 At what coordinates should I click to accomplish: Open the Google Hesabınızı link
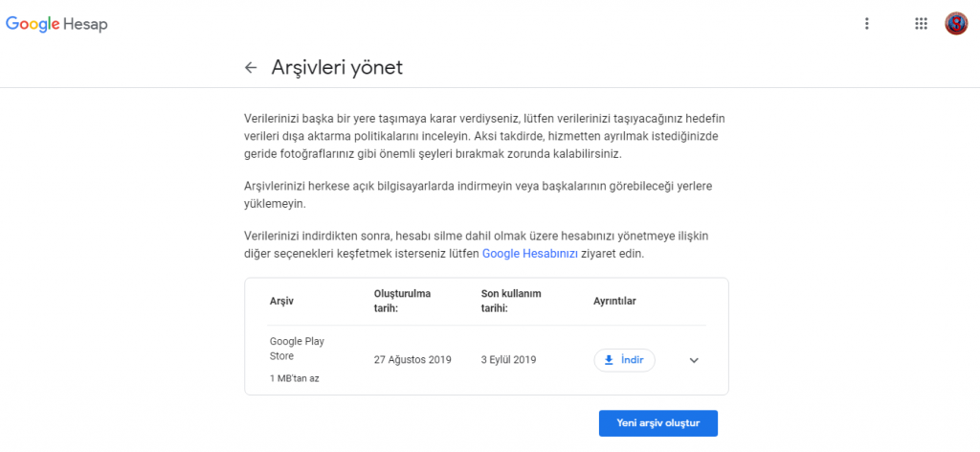click(530, 255)
